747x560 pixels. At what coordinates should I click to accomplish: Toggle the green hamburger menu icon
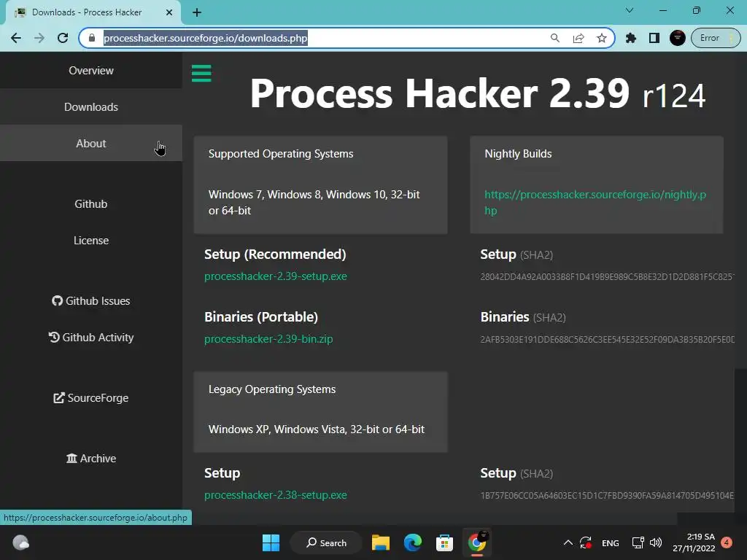coord(201,74)
